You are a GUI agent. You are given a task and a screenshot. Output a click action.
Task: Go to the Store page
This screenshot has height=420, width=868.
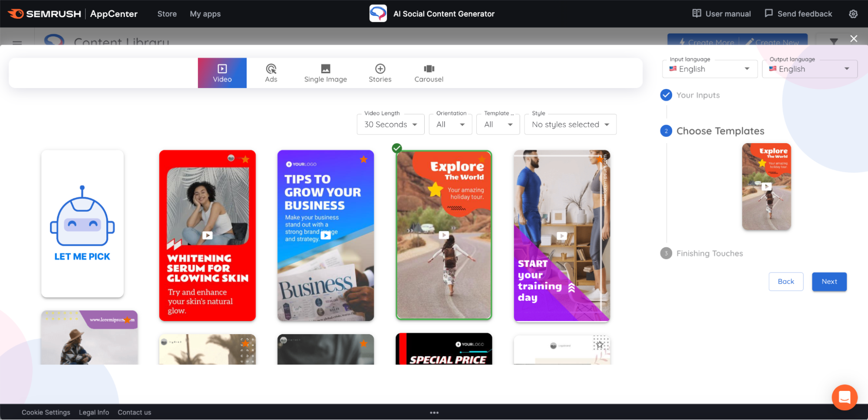pos(166,13)
